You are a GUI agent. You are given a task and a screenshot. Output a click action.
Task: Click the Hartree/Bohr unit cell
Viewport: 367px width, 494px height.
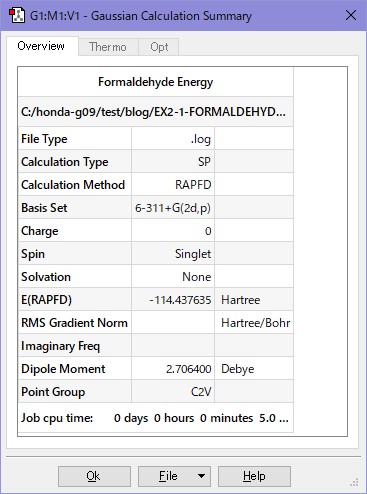(254, 323)
